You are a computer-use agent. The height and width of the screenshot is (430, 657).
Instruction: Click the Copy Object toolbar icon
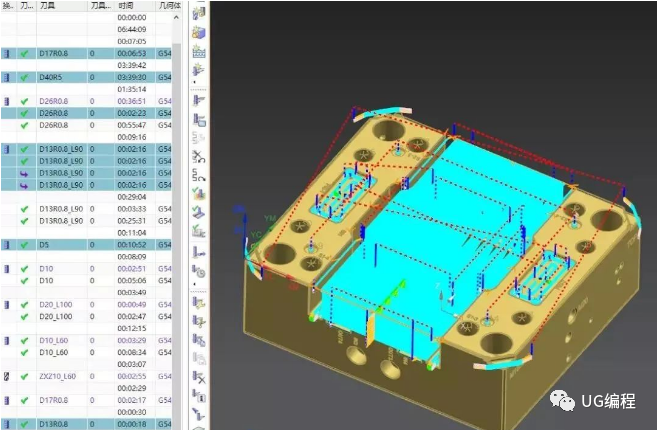point(199,340)
